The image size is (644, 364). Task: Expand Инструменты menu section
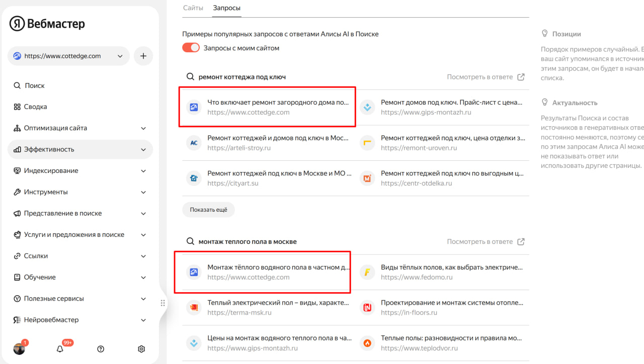point(143,192)
